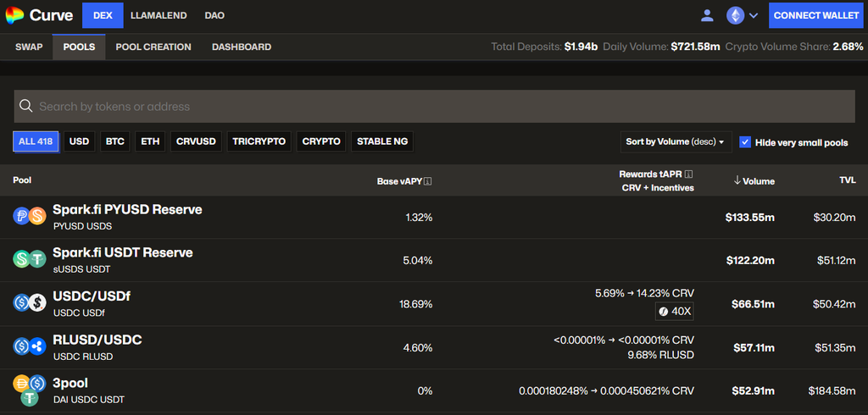Click the DAI icon in 3pool row
868x415 pixels.
[x=21, y=383]
